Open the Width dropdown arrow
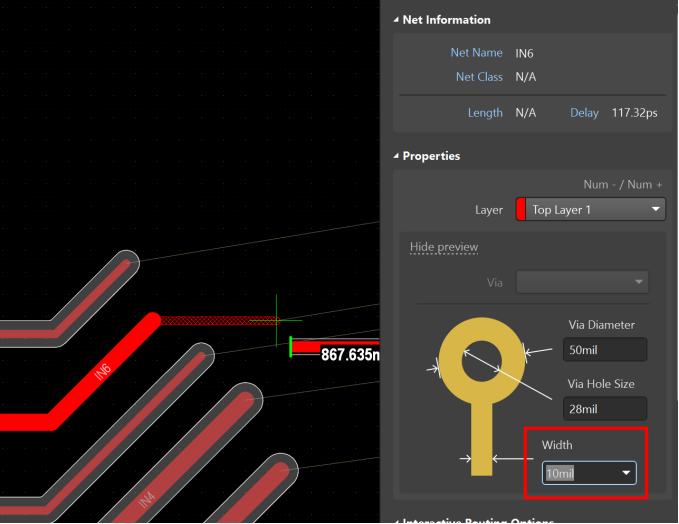The width and height of the screenshot is (679, 524). 626,473
